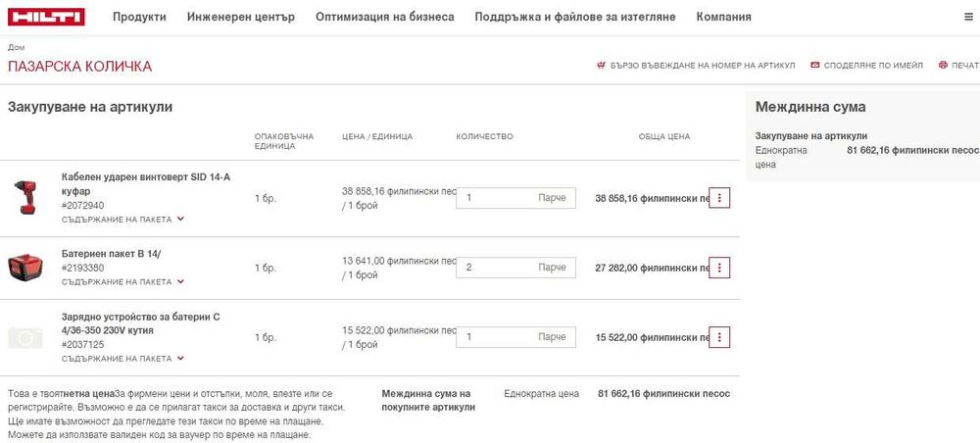The height and width of the screenshot is (443, 980).
Task: Click the battery pack B 14 thumbnail
Action: click(25, 268)
